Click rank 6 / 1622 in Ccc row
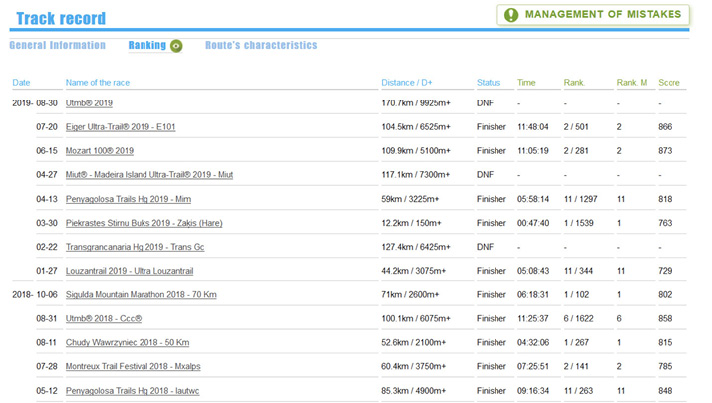Image resolution: width=712 pixels, height=403 pixels. click(x=578, y=319)
